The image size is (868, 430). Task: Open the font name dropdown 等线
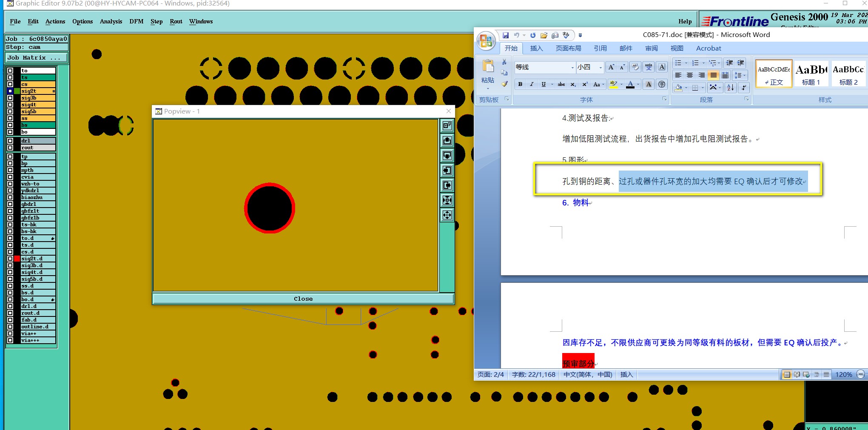tap(572, 67)
